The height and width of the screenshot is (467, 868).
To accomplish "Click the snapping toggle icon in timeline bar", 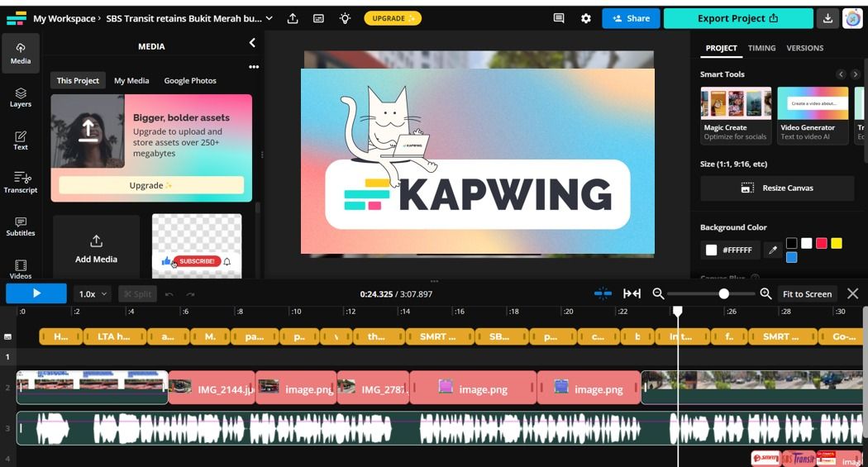I will pyautogui.click(x=603, y=293).
